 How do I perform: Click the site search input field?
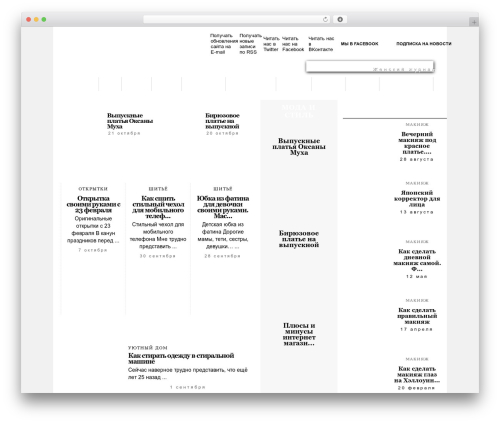pos(370,66)
